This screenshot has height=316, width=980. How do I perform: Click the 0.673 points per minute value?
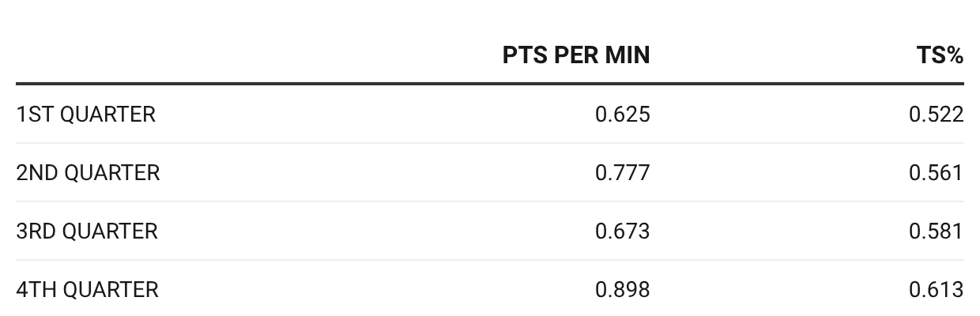[x=623, y=231]
